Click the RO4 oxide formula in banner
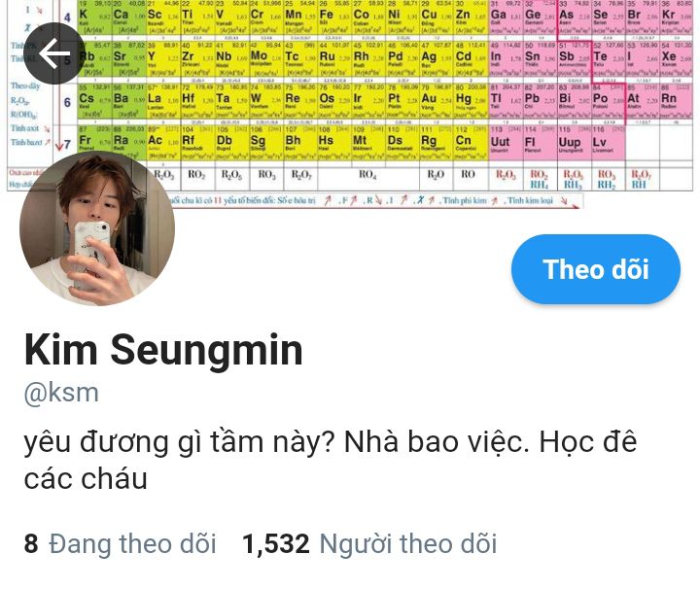This screenshot has width=700, height=589. pos(367,175)
